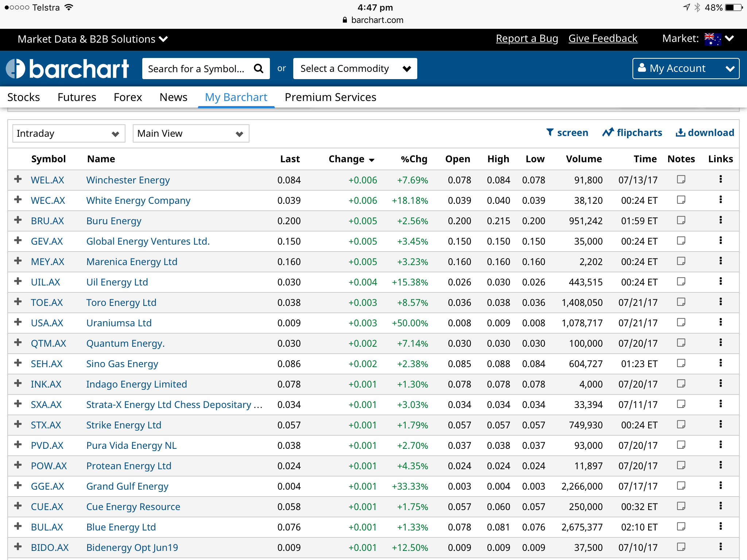This screenshot has height=560, width=747.
Task: Open the Toro Energy Ltd link
Action: point(121,303)
